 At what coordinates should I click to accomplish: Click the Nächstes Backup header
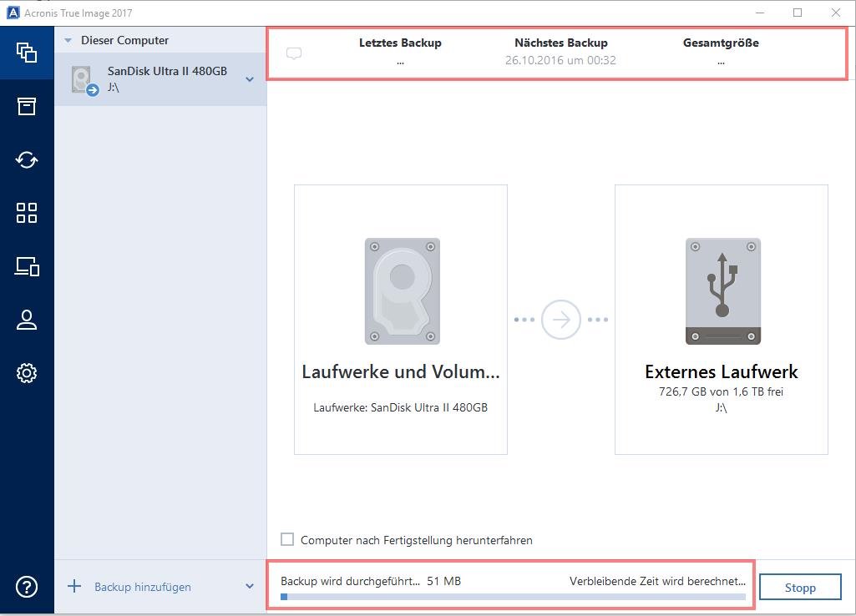tap(560, 43)
